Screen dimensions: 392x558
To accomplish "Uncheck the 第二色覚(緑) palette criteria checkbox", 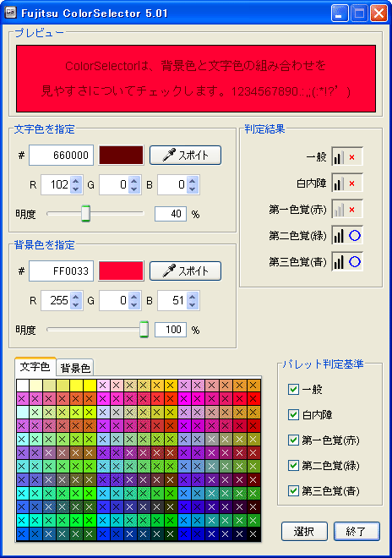I will tap(293, 466).
